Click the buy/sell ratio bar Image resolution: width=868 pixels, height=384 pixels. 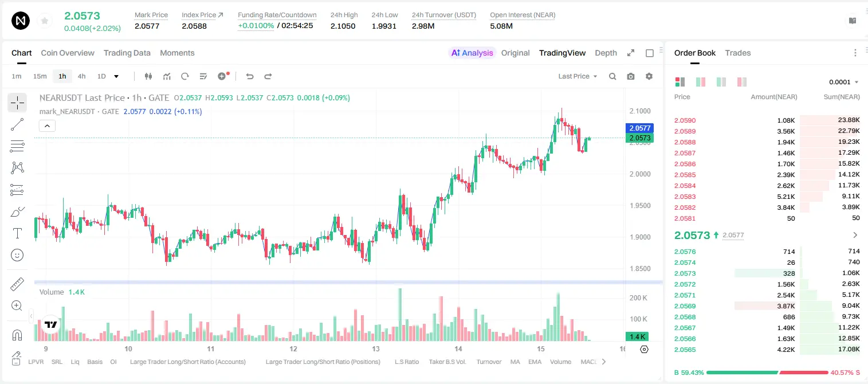[x=767, y=373]
